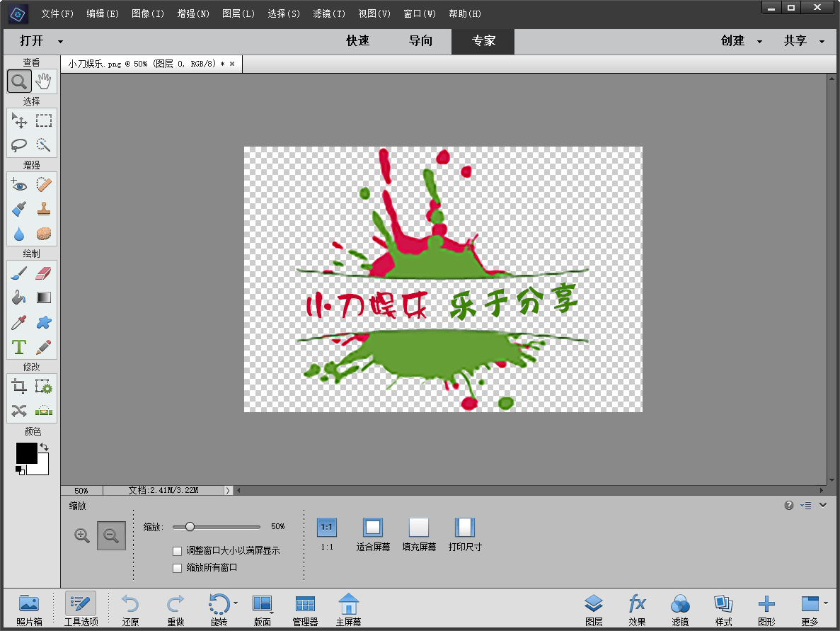Check the 缩放所有窗口 option
Screen dimensions: 840x631
178,568
